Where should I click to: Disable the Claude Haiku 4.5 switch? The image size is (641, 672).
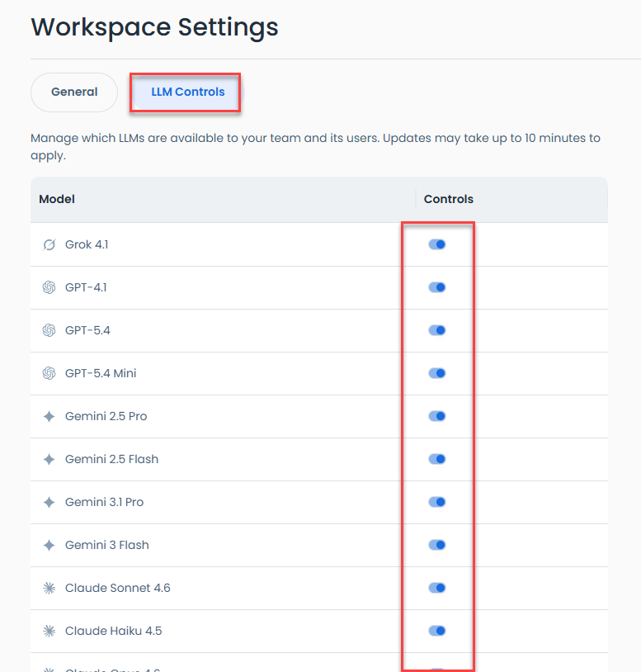click(437, 631)
